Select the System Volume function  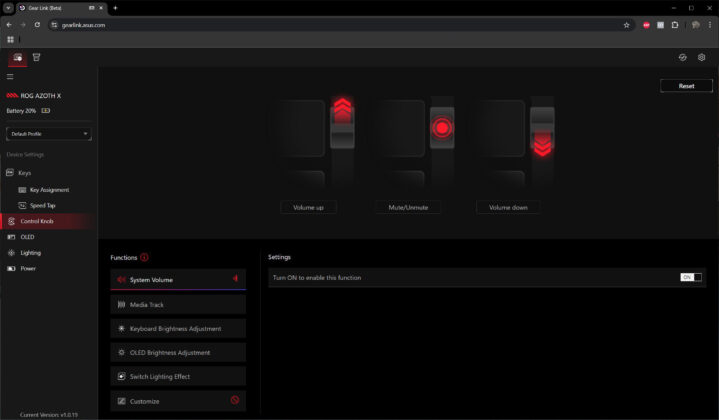pos(178,279)
